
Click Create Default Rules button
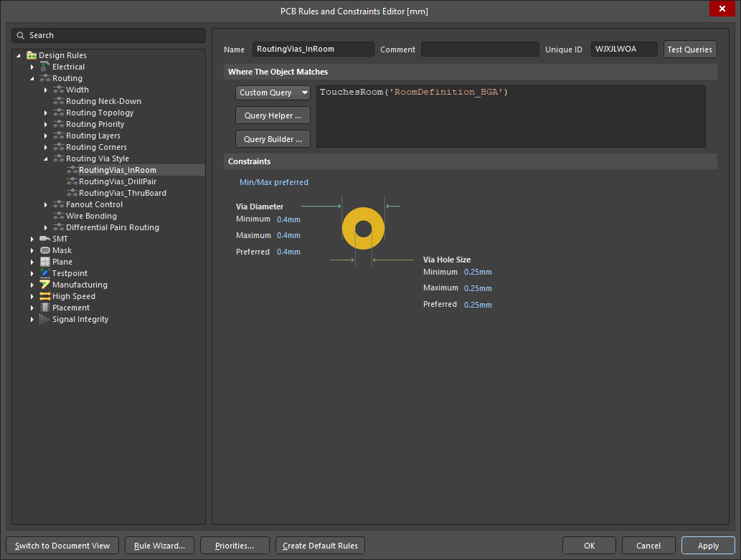pos(320,546)
